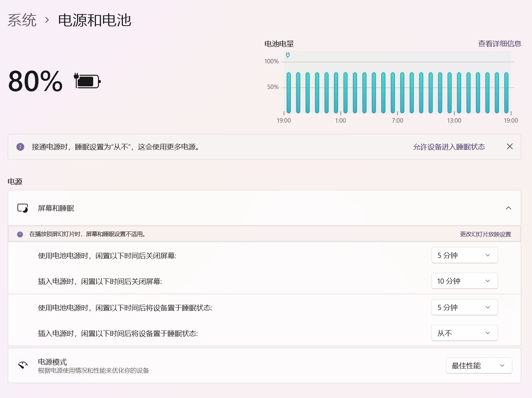Click 允许设备进入睡眠状态 link

[x=449, y=147]
